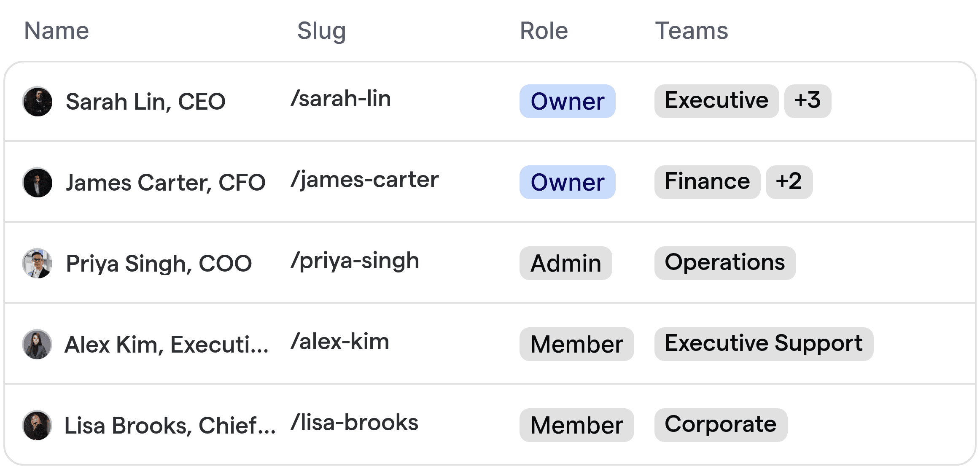Click the Teams column header
The width and height of the screenshot is (980, 469).
pos(692,31)
